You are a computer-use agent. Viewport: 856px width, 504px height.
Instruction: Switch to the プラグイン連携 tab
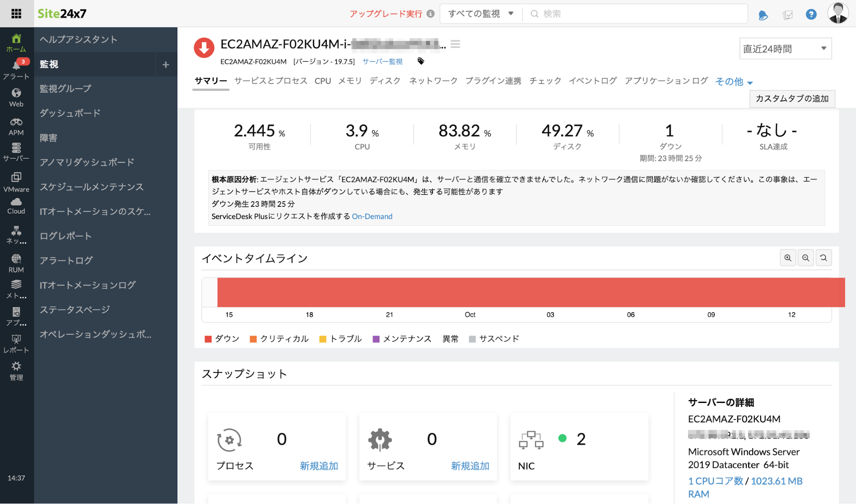click(x=493, y=81)
